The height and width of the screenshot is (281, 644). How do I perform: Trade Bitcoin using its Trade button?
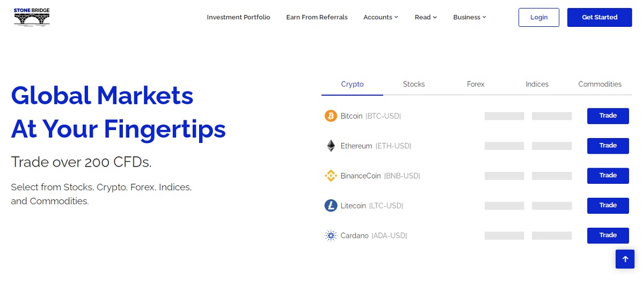608,116
